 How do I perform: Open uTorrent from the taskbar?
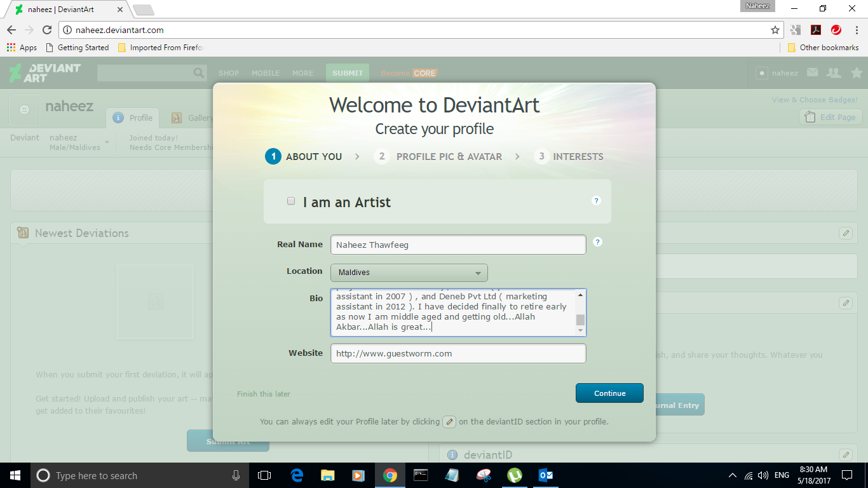[515, 475]
